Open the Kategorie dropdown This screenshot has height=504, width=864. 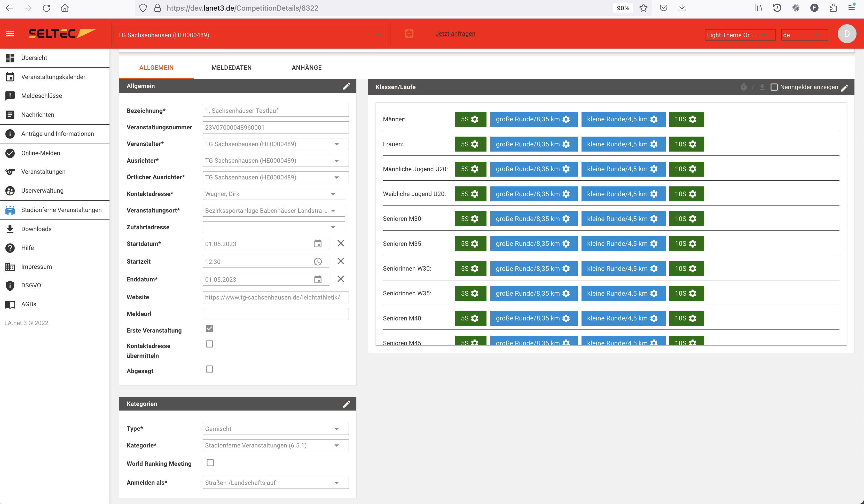[x=275, y=445]
